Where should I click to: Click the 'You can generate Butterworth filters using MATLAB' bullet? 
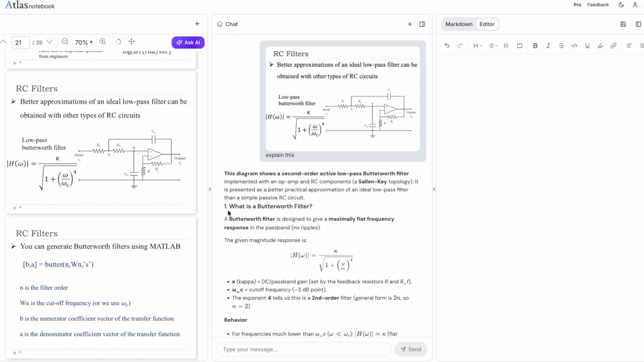tap(100, 247)
